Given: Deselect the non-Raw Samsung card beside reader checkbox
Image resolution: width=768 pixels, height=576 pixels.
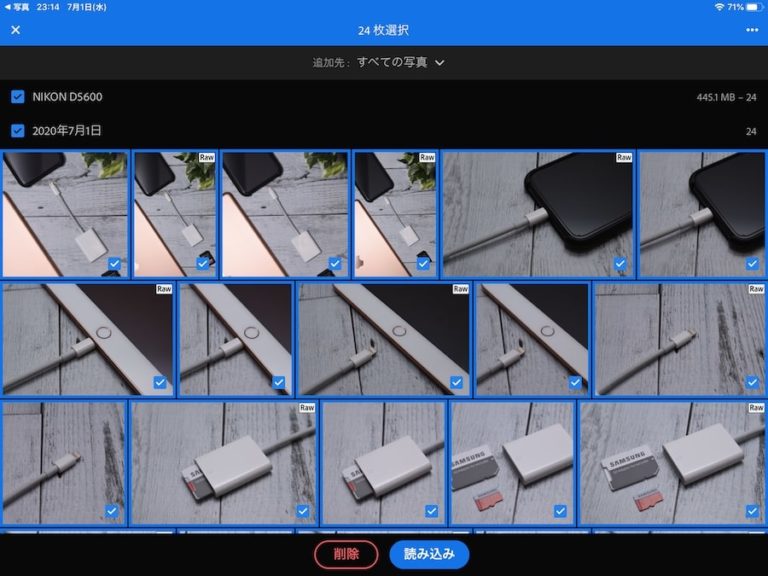Looking at the screenshot, I should [560, 511].
